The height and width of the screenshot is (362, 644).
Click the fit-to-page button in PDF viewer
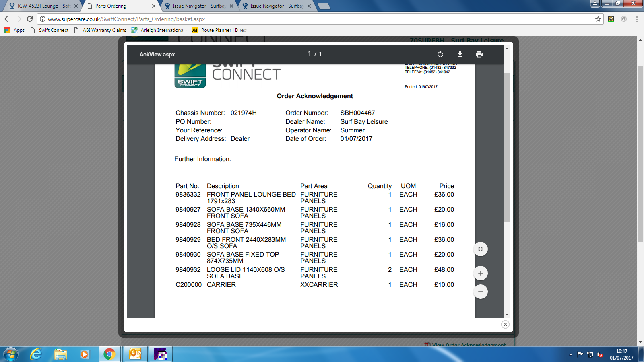481,249
